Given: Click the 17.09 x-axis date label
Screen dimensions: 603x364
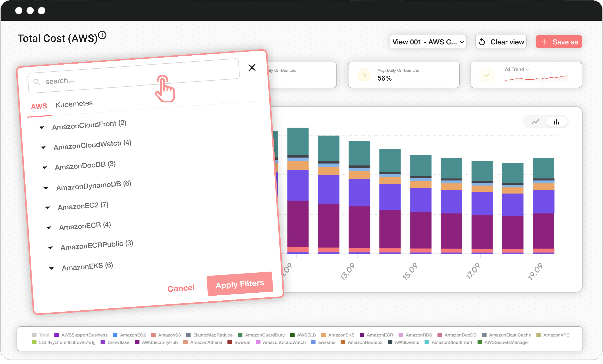Looking at the screenshot, I should [473, 271].
